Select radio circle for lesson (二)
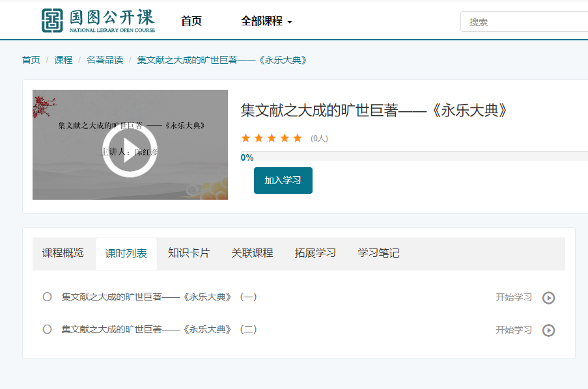This screenshot has height=389, width=588. (x=48, y=329)
